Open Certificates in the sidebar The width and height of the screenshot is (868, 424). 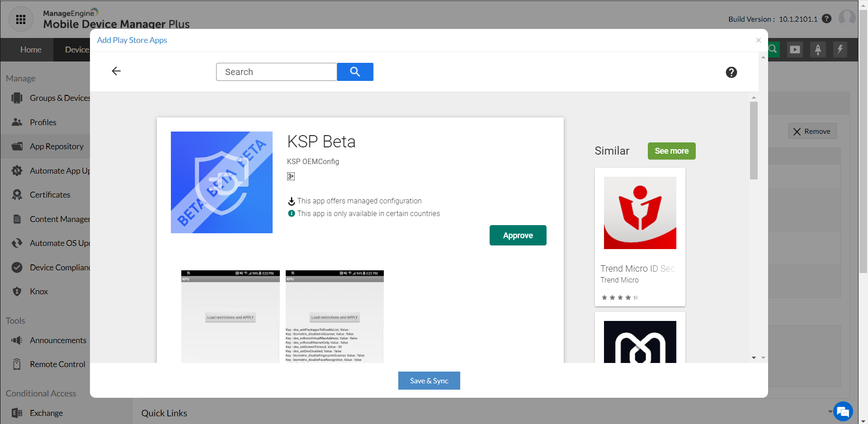pos(50,195)
